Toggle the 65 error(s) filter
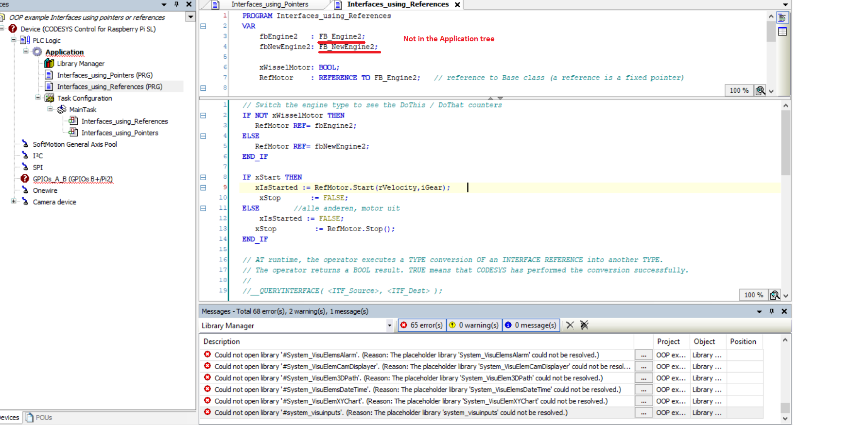This screenshot has height=425, width=868. (x=421, y=325)
